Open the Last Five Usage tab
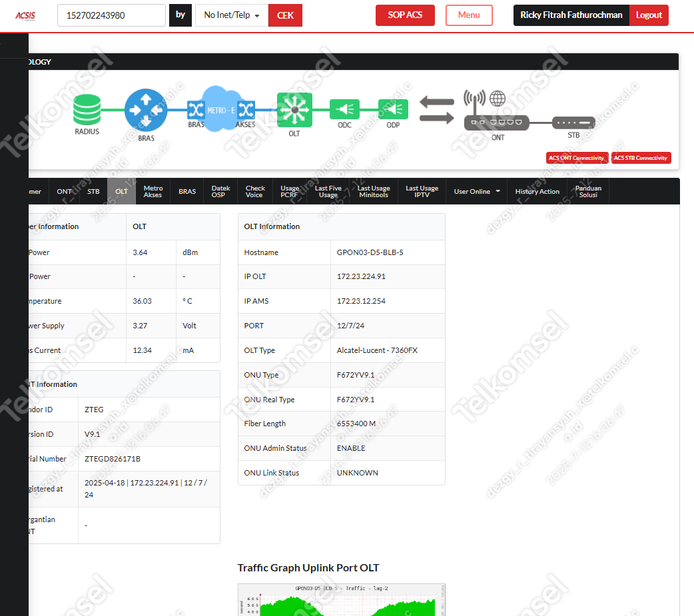Screen dimensions: 694x616 pos(328,191)
